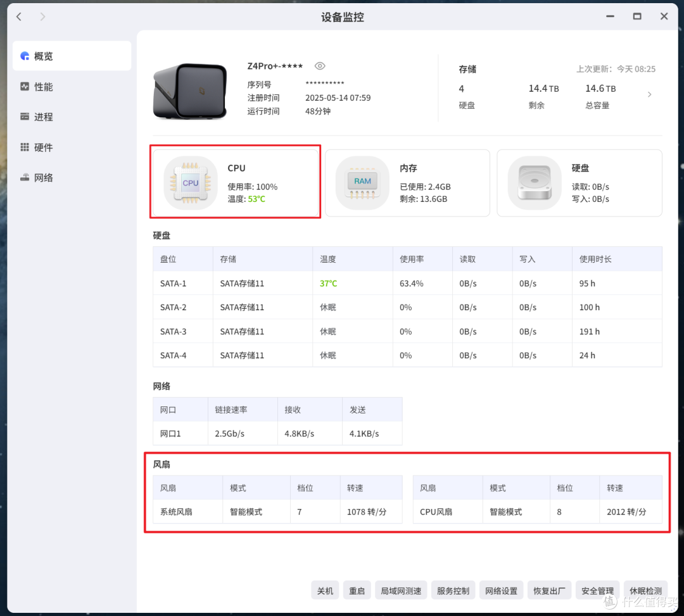The height and width of the screenshot is (616, 684).
Task: Click the CPU风扇 fan row label
Action: click(x=436, y=512)
